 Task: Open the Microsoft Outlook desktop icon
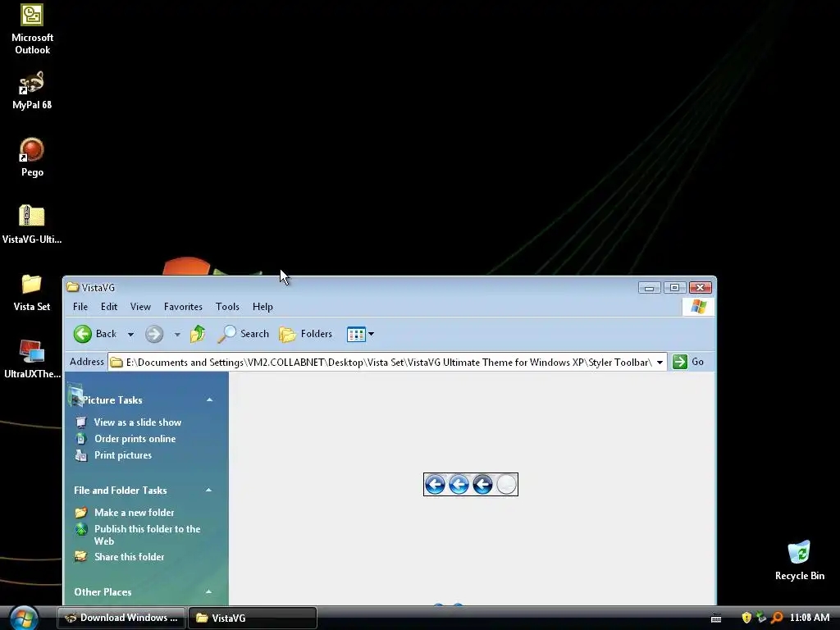point(32,30)
